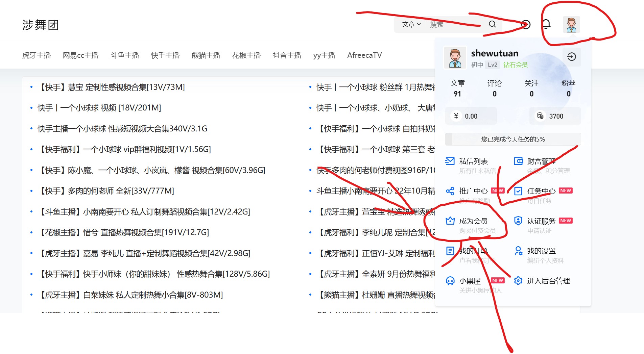Click the user avatar in header

(571, 25)
